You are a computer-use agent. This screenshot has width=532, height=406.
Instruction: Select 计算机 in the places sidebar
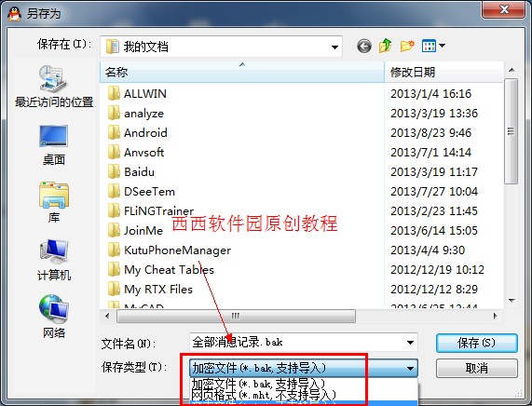coord(54,260)
